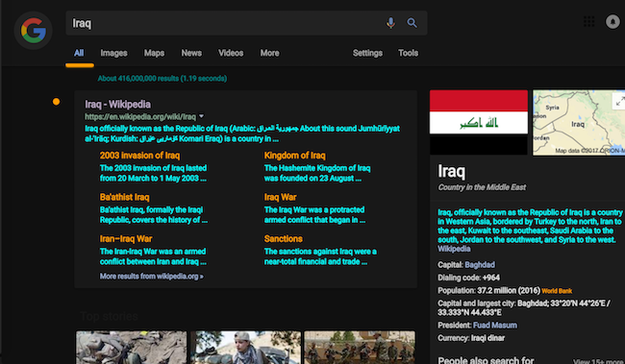Switch to the Images tab
Image resolution: width=625 pixels, height=364 pixels.
pos(113,53)
